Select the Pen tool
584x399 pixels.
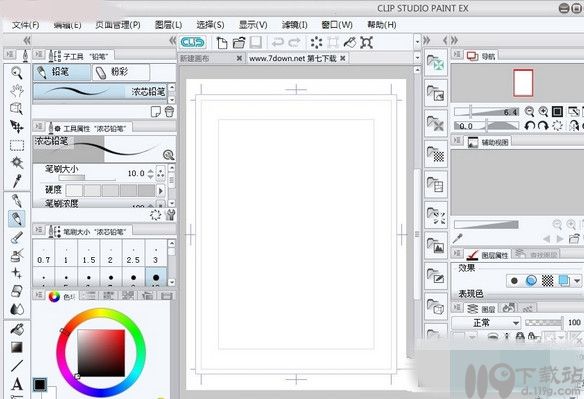point(17,201)
